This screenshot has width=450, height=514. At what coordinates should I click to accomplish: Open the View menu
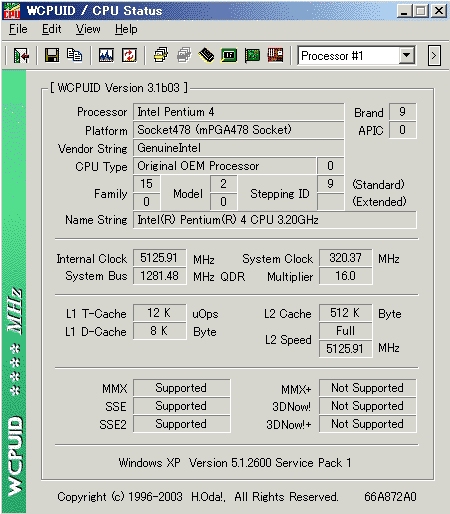click(88, 29)
